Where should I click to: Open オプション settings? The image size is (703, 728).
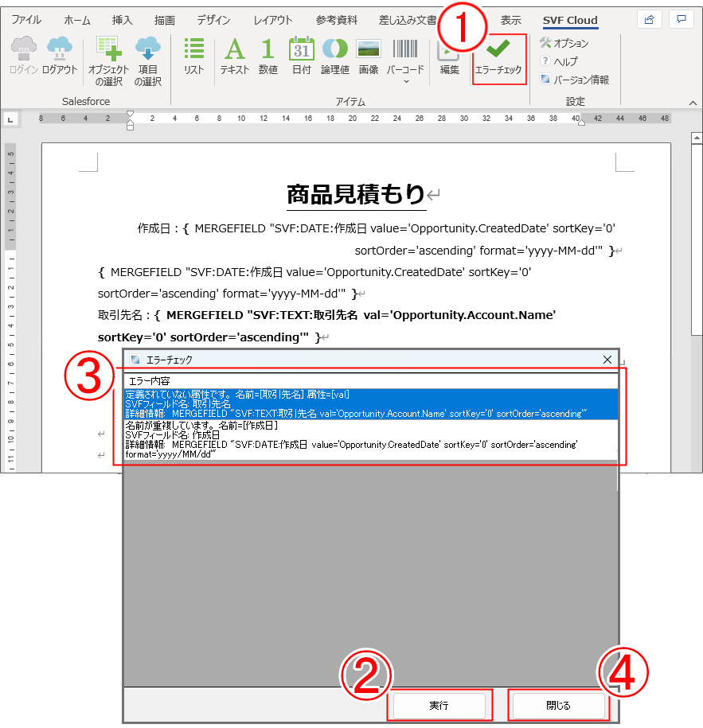click(564, 43)
